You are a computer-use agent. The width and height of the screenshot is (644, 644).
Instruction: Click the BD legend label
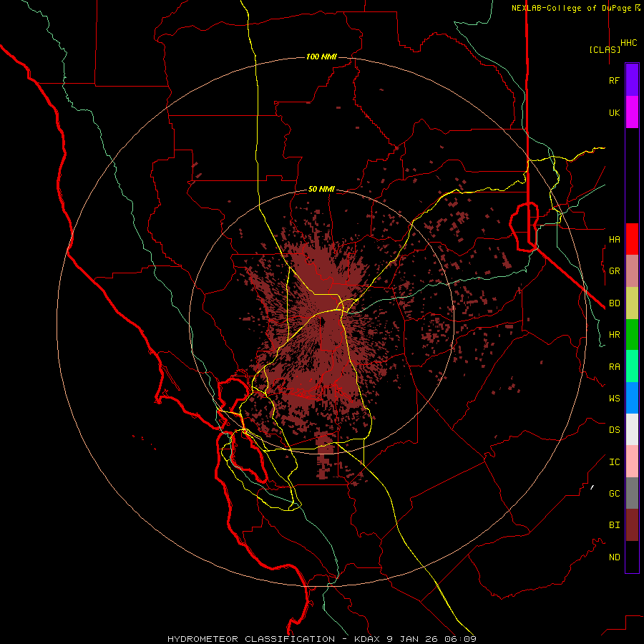tap(615, 303)
